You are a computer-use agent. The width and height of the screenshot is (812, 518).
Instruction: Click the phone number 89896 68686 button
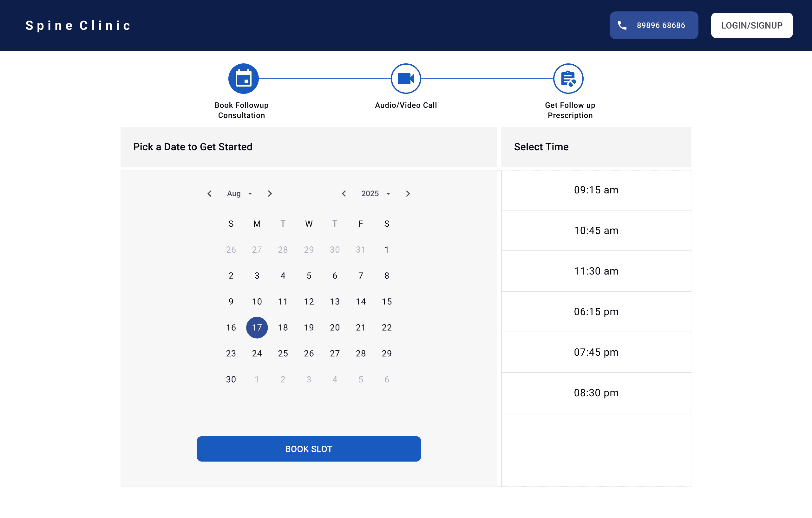click(653, 25)
